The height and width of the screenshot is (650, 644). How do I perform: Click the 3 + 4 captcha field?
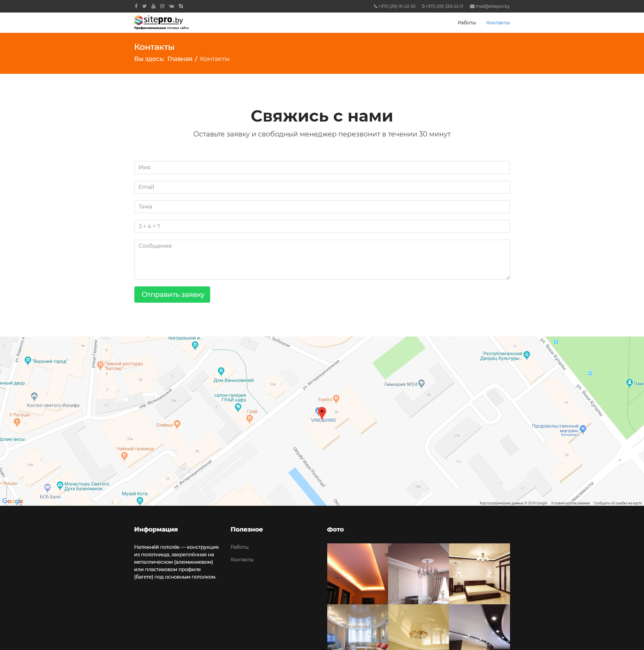point(322,226)
